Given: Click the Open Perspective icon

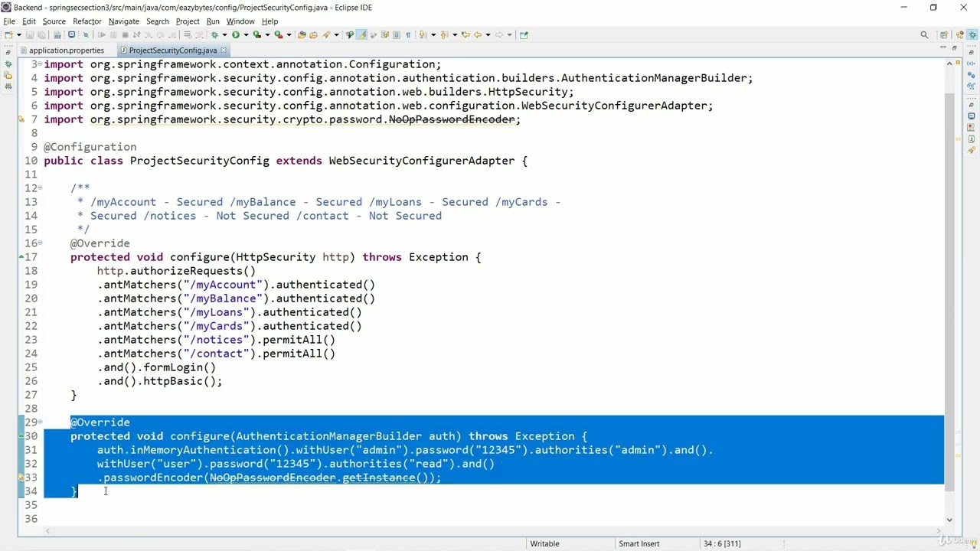Looking at the screenshot, I should pyautogui.click(x=944, y=34).
